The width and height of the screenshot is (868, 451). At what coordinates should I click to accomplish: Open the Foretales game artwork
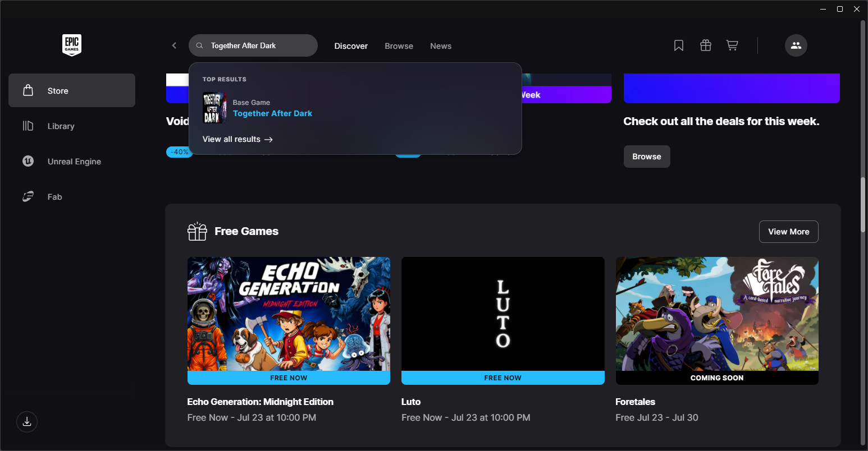click(x=717, y=314)
